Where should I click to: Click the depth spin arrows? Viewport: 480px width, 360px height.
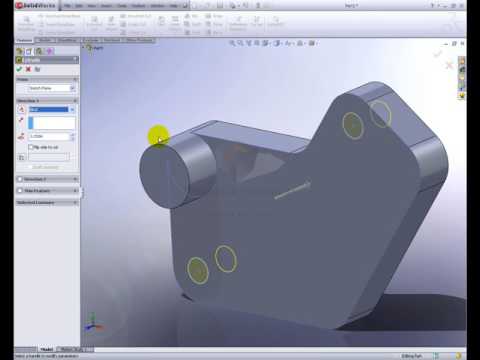(x=73, y=136)
